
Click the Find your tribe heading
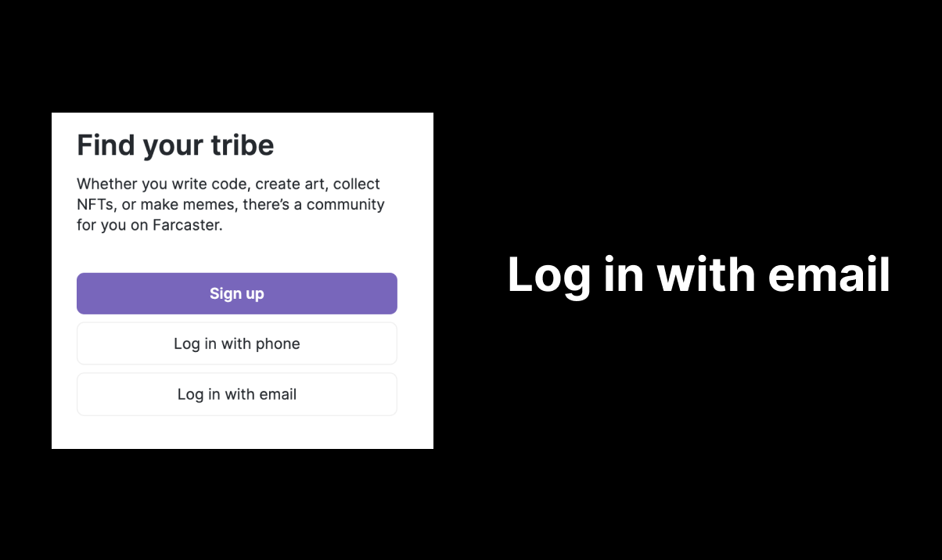tap(175, 145)
